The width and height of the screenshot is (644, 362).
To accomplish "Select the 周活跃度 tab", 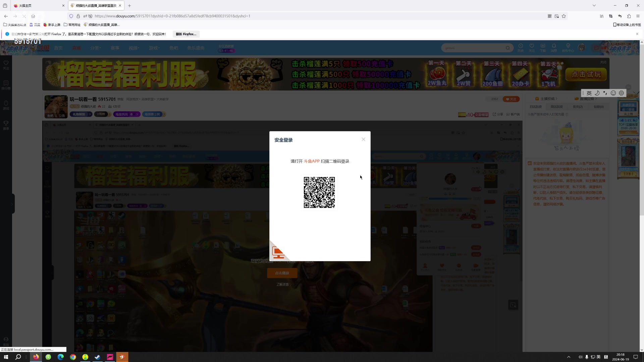I will pyautogui.click(x=557, y=107).
